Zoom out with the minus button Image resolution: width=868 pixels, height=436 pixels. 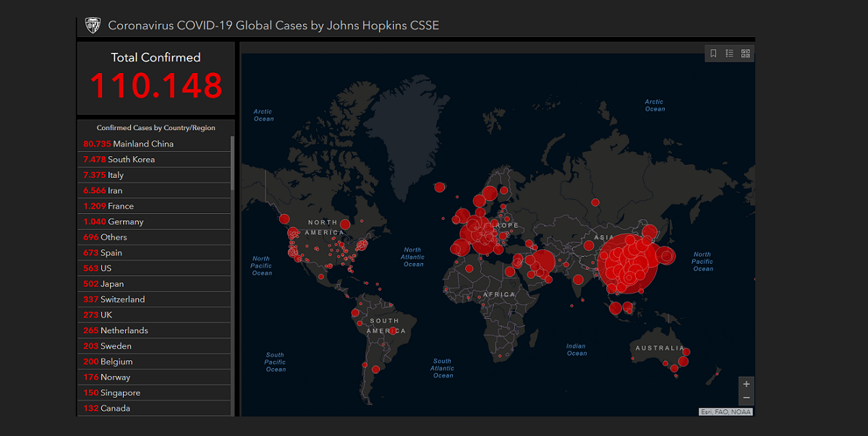746,398
